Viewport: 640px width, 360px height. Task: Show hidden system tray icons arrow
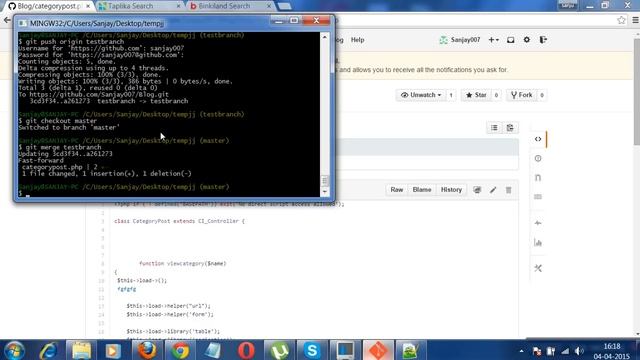click(x=521, y=351)
